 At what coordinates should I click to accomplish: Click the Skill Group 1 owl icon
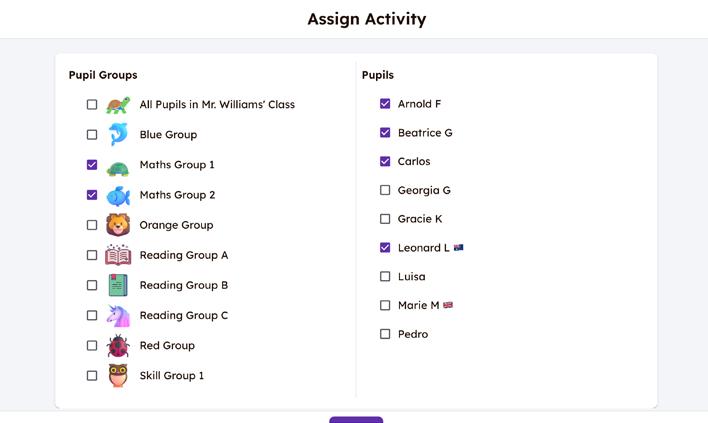click(118, 376)
